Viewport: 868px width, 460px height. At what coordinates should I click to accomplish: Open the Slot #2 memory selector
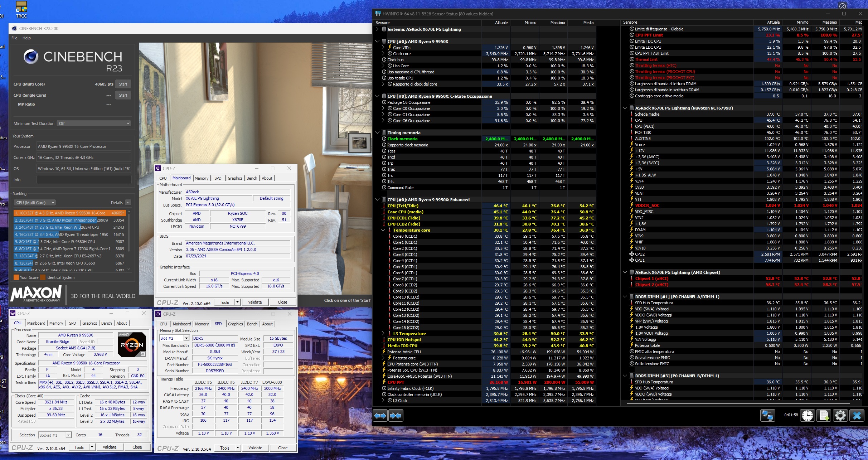(x=174, y=338)
